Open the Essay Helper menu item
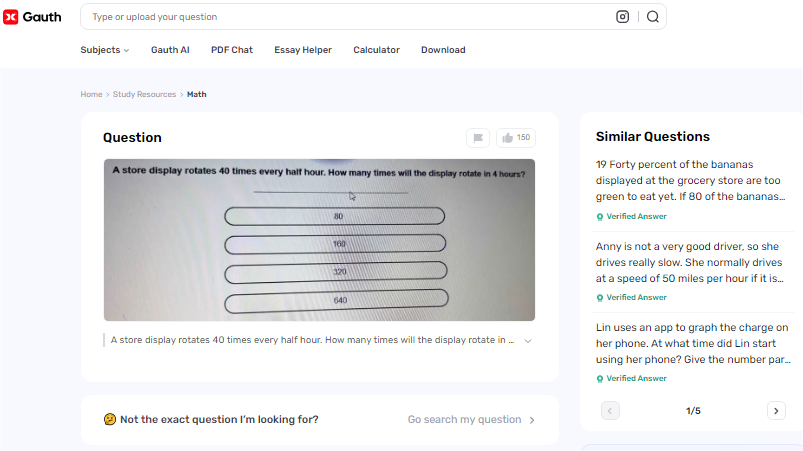 click(303, 50)
